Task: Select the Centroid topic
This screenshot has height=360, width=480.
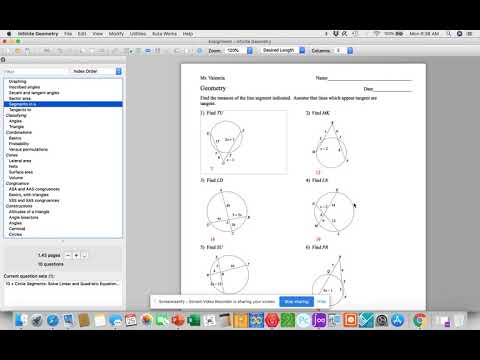Action: pyautogui.click(x=17, y=229)
